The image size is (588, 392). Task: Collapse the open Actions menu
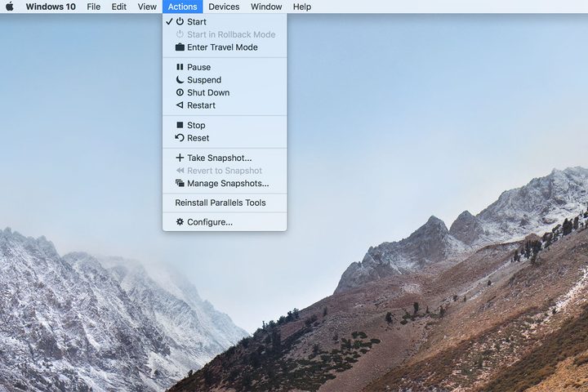[x=182, y=7]
